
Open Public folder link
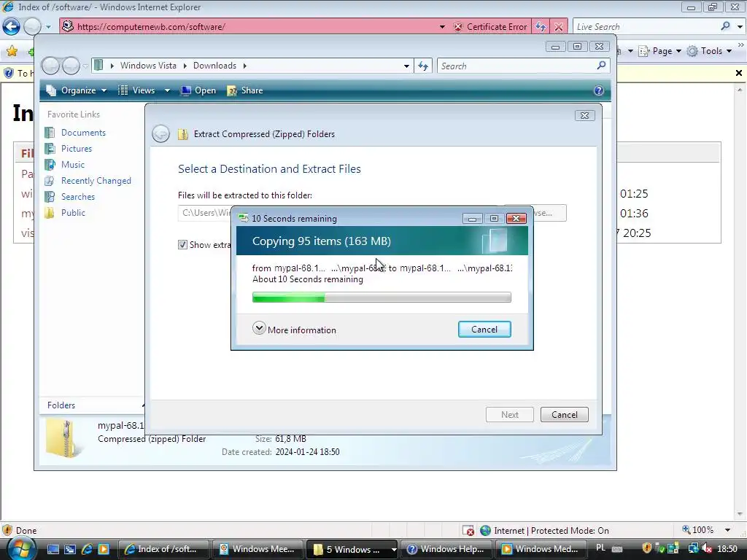click(73, 213)
